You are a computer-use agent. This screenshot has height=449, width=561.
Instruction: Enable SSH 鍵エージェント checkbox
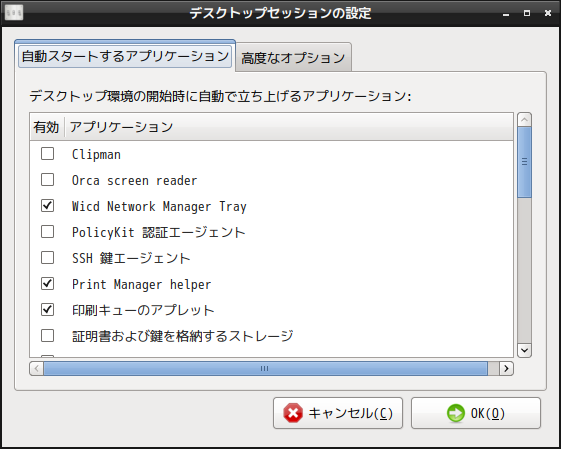(48, 258)
